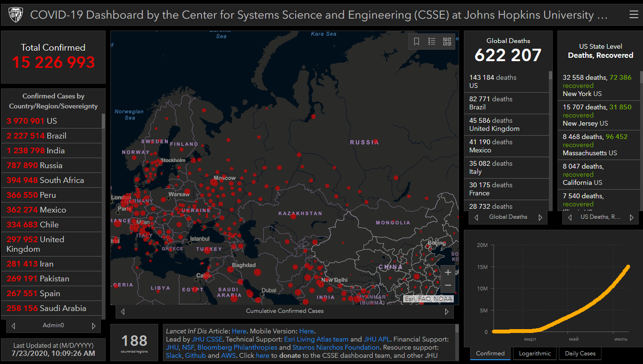
Task: Open the JHU CSSE link
Action: [x=207, y=339]
